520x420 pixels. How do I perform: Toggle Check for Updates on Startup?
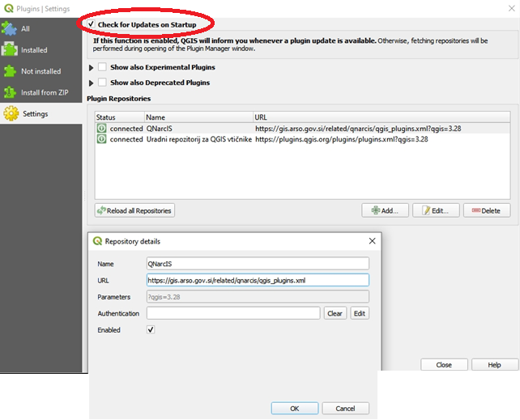[91, 24]
